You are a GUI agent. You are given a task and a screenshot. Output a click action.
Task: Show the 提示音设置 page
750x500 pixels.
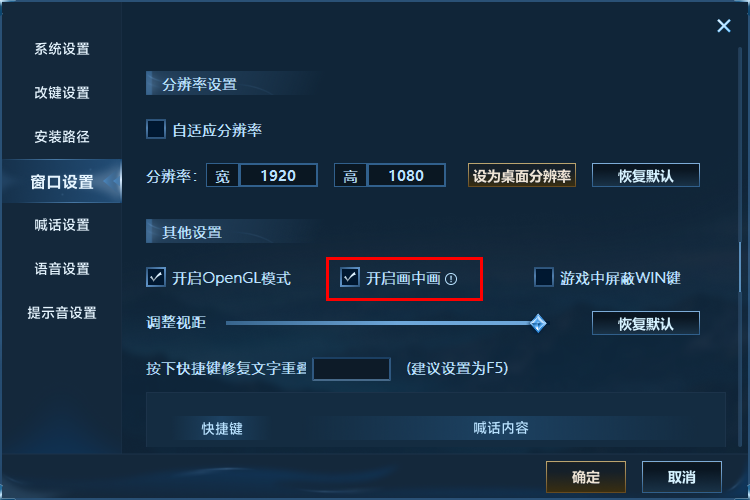pyautogui.click(x=62, y=313)
